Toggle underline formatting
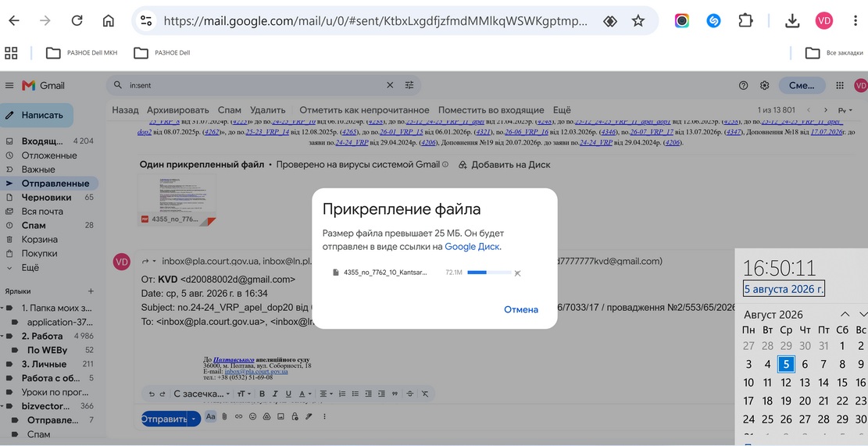This screenshot has width=868, height=446. (288, 394)
